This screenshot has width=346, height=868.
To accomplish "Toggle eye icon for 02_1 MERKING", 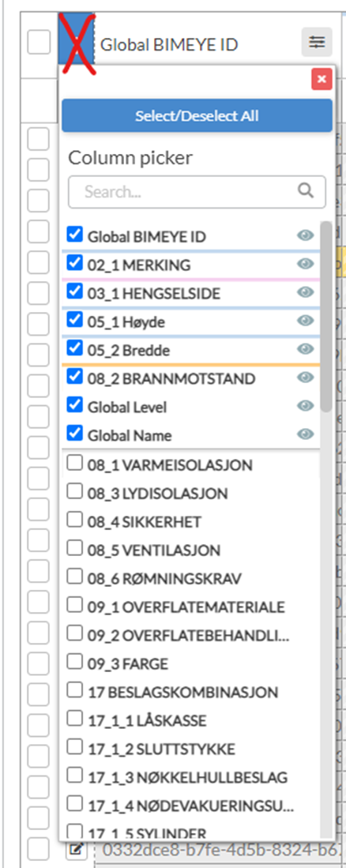I will 305,264.
